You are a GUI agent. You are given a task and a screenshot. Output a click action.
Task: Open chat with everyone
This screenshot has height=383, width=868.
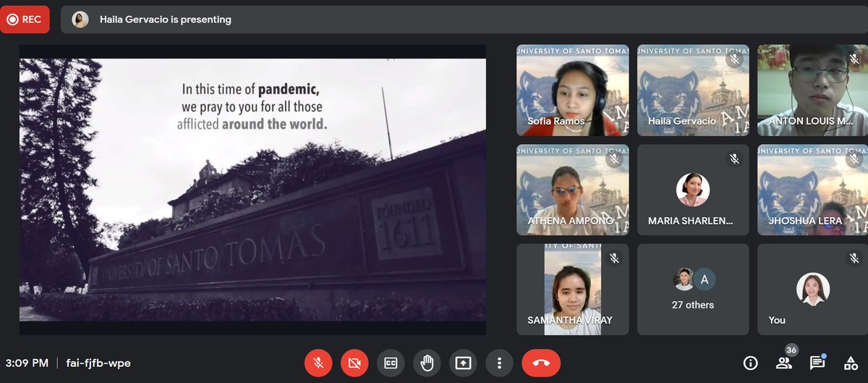point(817,363)
